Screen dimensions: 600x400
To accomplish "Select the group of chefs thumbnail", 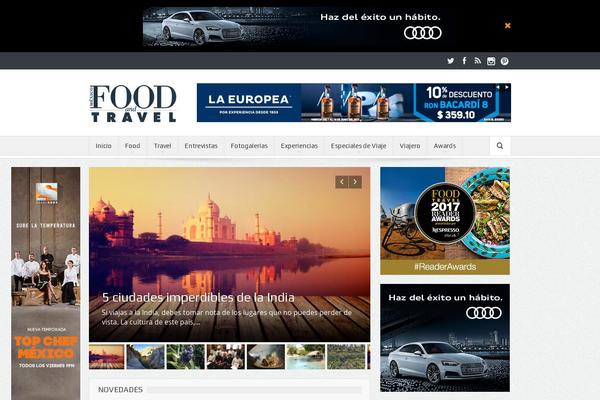I will (226, 357).
